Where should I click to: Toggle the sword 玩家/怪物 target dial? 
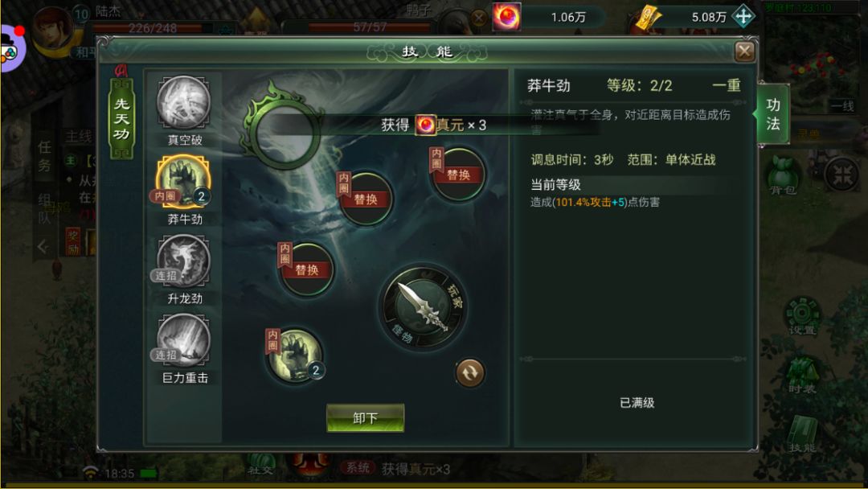click(424, 306)
